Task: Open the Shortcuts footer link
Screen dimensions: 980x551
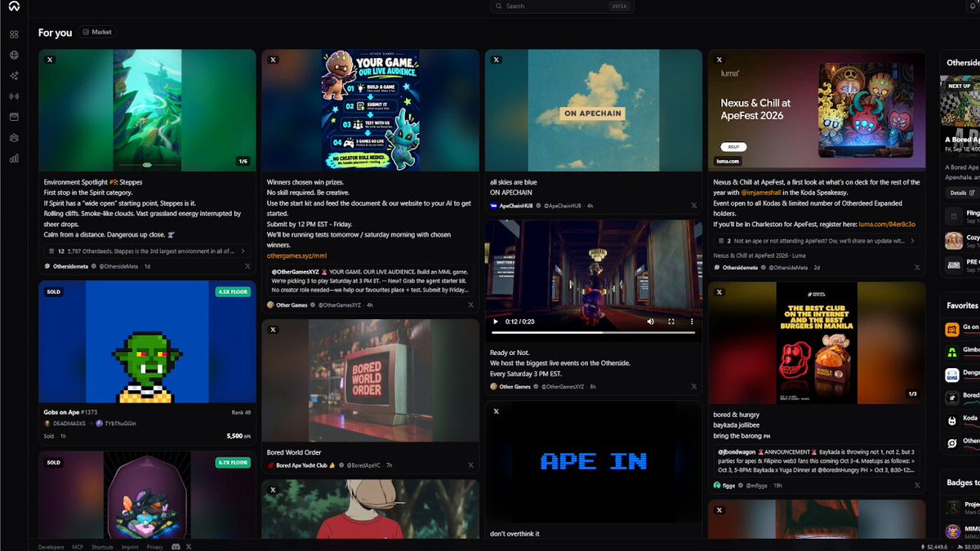Action: [103, 547]
